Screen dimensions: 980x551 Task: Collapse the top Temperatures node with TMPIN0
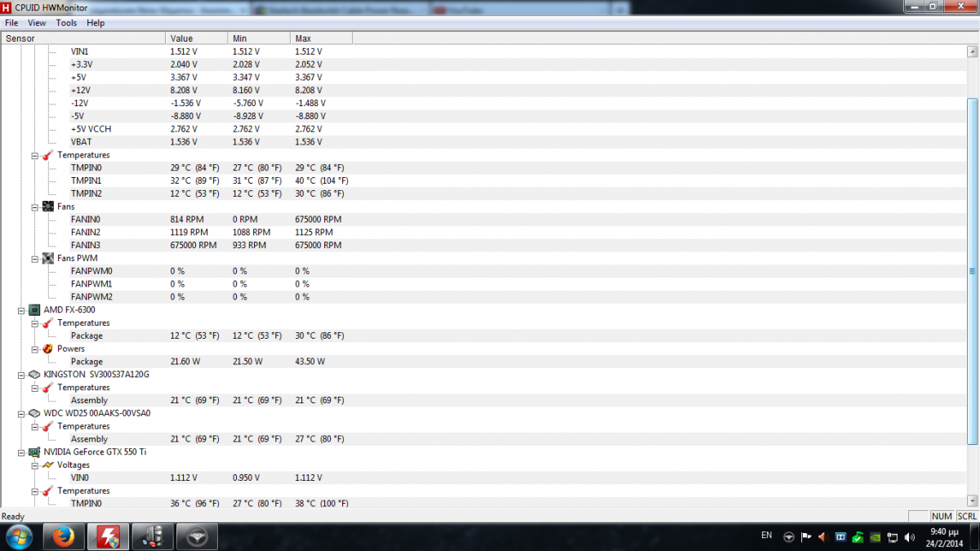34,155
